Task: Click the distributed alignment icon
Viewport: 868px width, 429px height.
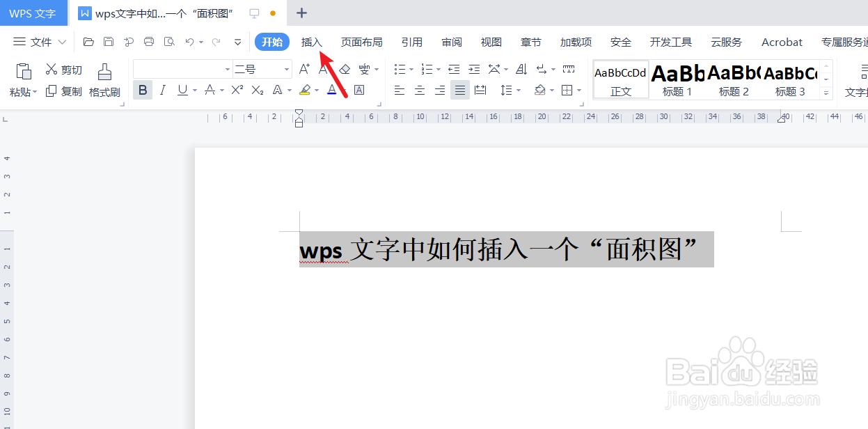Action: [x=480, y=90]
